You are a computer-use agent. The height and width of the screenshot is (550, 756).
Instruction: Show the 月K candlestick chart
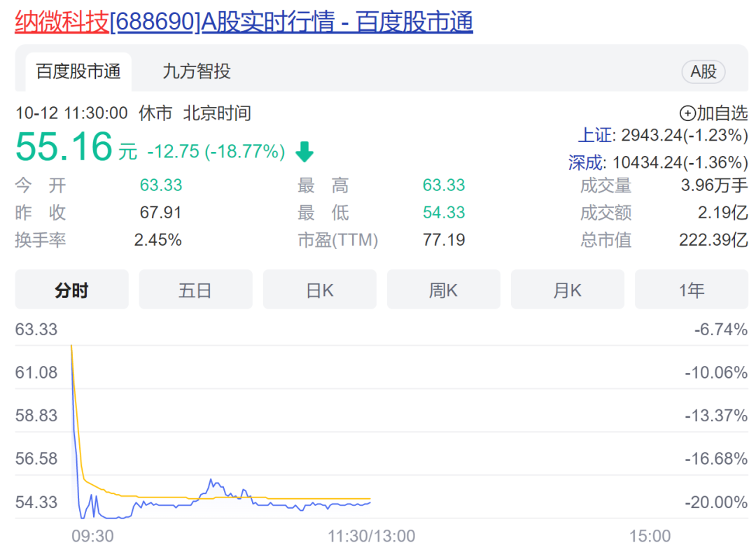click(x=567, y=290)
